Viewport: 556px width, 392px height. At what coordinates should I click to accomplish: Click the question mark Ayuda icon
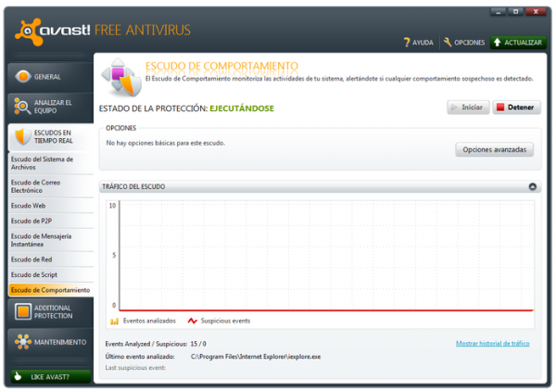coord(407,43)
